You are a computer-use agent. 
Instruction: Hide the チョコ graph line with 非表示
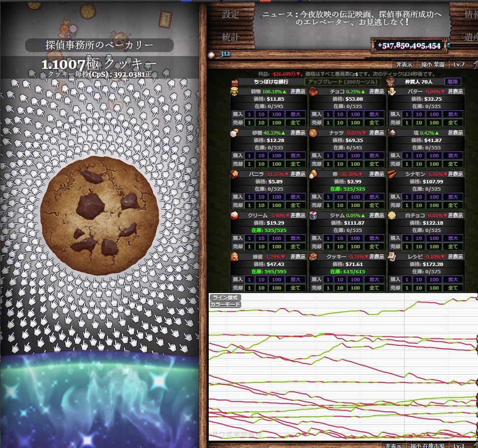[377, 91]
